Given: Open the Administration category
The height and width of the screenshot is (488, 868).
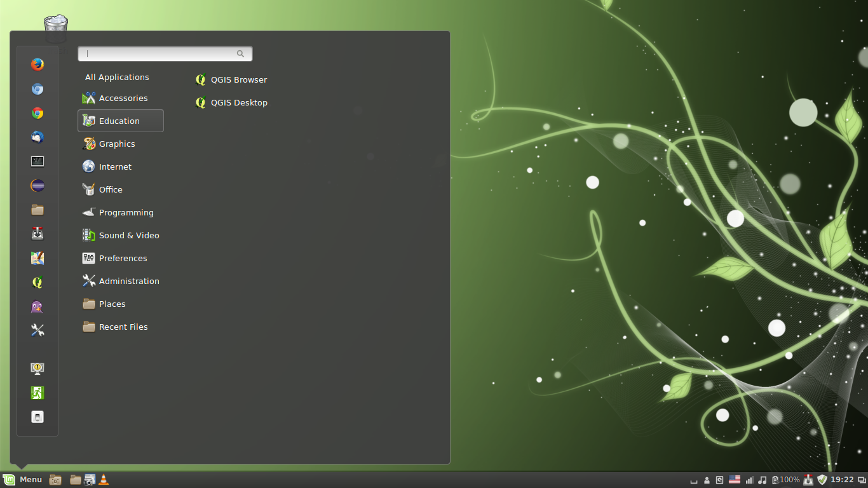Looking at the screenshot, I should point(121,281).
